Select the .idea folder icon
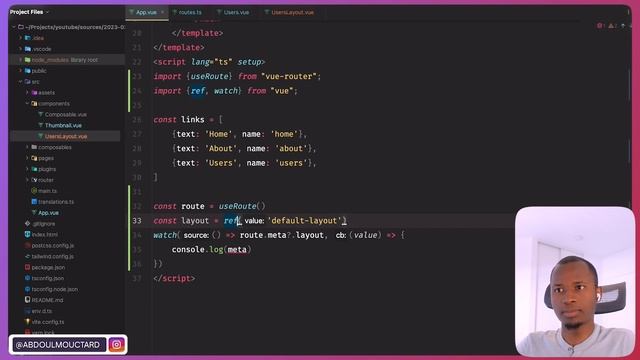This screenshot has width=640, height=360. click(x=28, y=38)
